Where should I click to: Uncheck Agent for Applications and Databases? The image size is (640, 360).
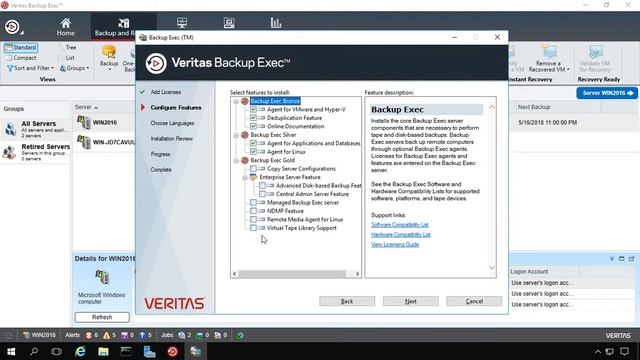[x=253, y=143]
